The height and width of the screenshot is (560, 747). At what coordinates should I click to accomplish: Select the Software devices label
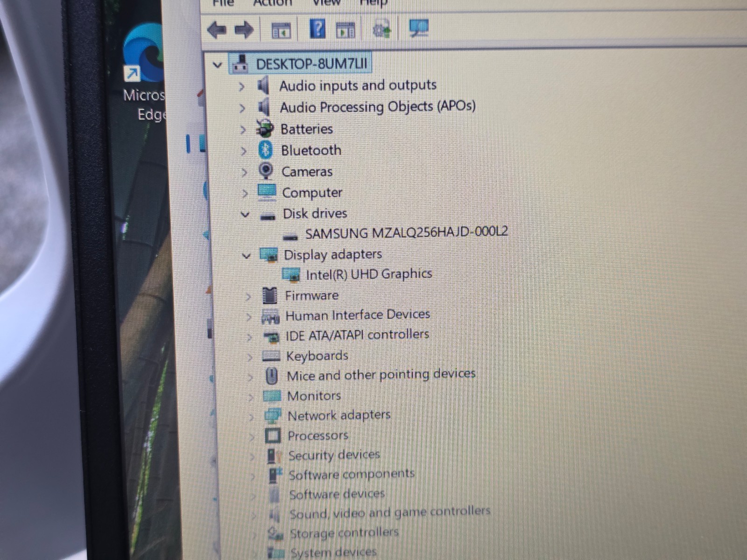pos(337,494)
